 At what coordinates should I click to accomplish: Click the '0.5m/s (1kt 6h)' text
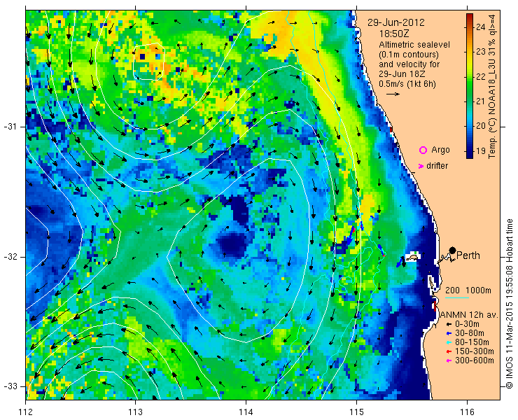407,84
